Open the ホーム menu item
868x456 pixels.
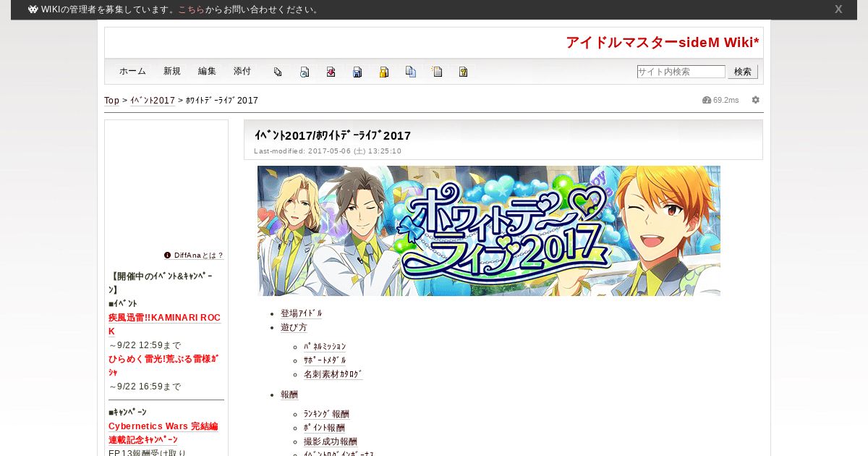pos(132,72)
